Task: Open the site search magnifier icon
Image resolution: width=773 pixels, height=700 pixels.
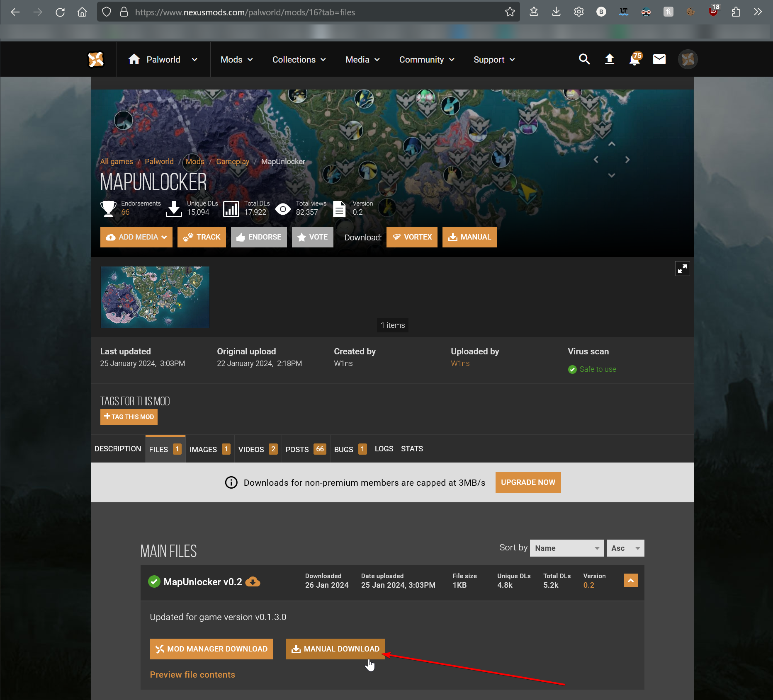Action: tap(584, 59)
